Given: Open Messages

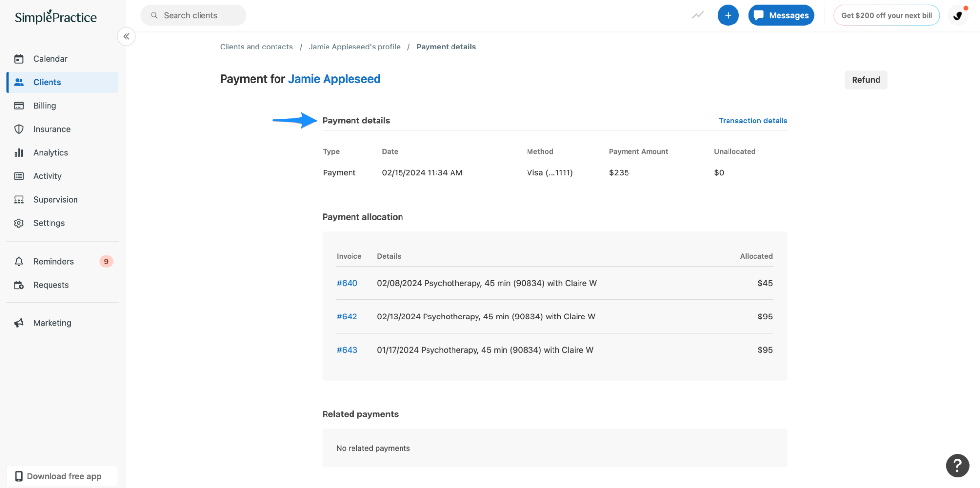Looking at the screenshot, I should point(781,16).
